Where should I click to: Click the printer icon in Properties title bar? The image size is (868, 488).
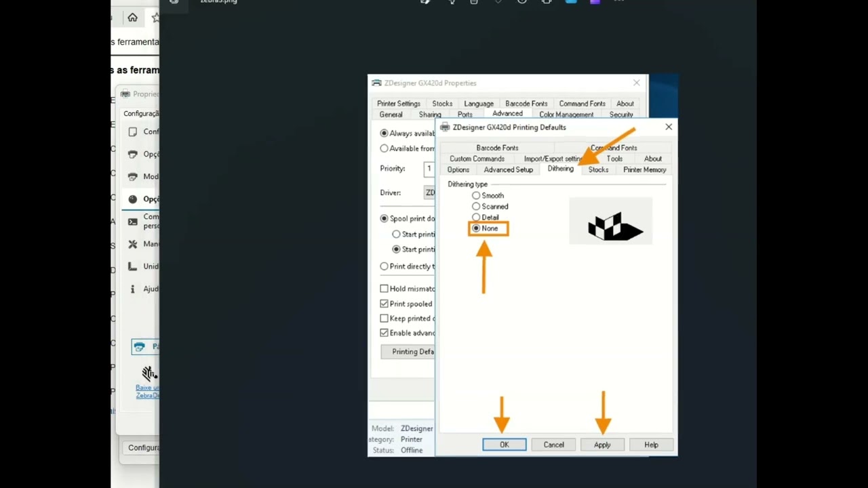[376, 83]
